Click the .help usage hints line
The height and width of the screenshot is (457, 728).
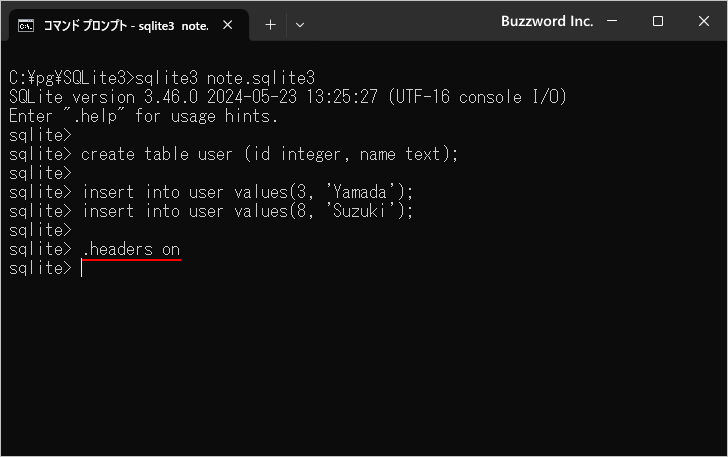tap(143, 116)
